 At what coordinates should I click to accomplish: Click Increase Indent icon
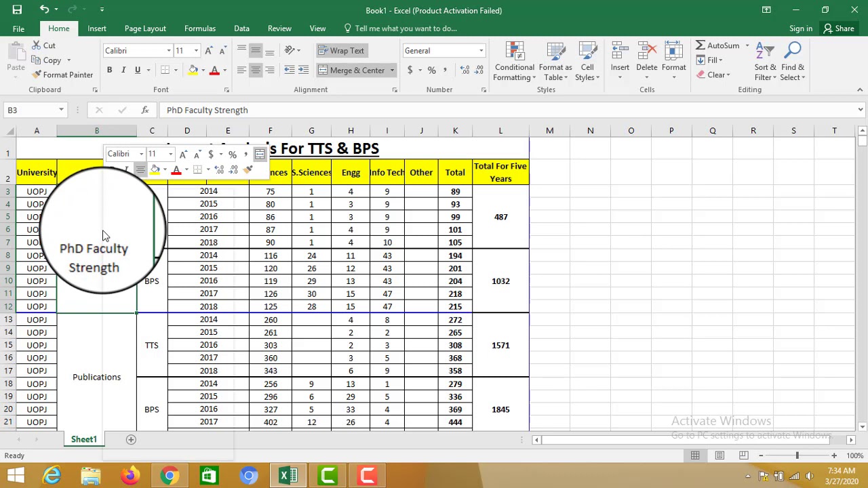coord(303,70)
